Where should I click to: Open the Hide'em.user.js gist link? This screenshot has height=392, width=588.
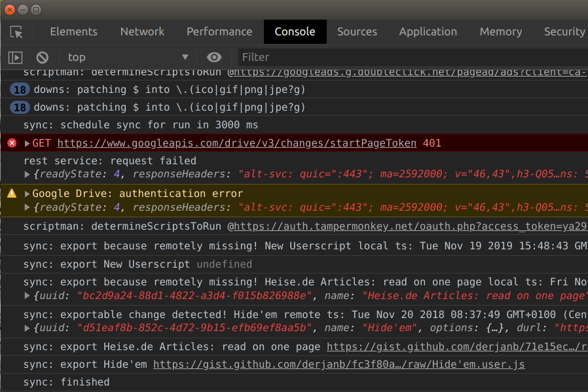click(x=339, y=365)
